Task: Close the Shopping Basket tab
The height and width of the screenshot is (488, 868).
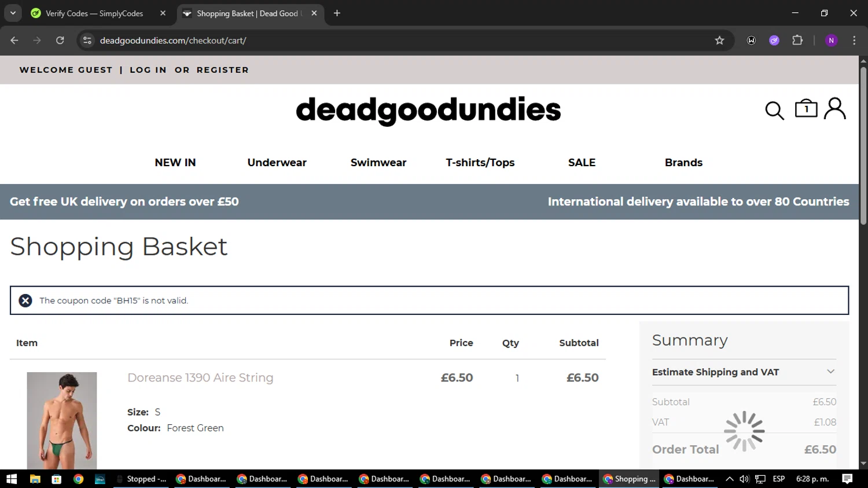Action: 314,13
